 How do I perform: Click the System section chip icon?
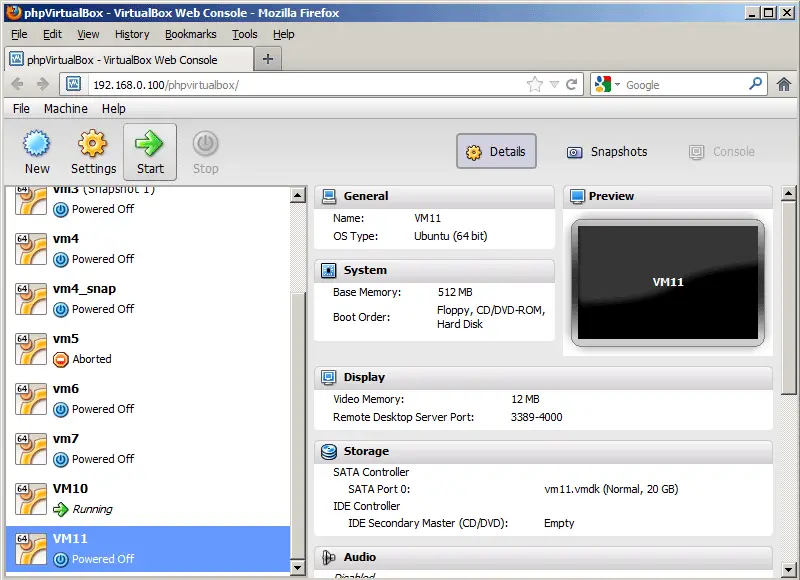329,270
